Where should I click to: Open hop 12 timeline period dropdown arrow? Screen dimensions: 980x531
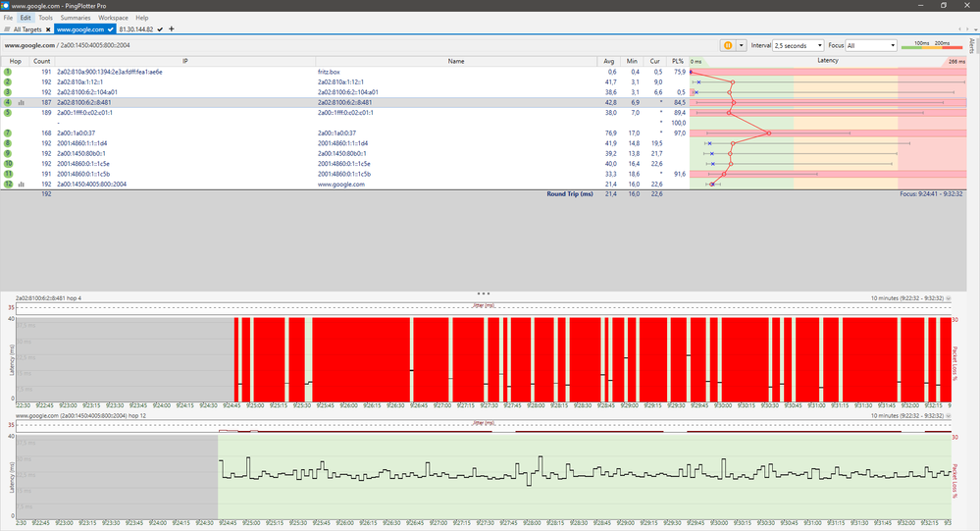click(x=949, y=416)
